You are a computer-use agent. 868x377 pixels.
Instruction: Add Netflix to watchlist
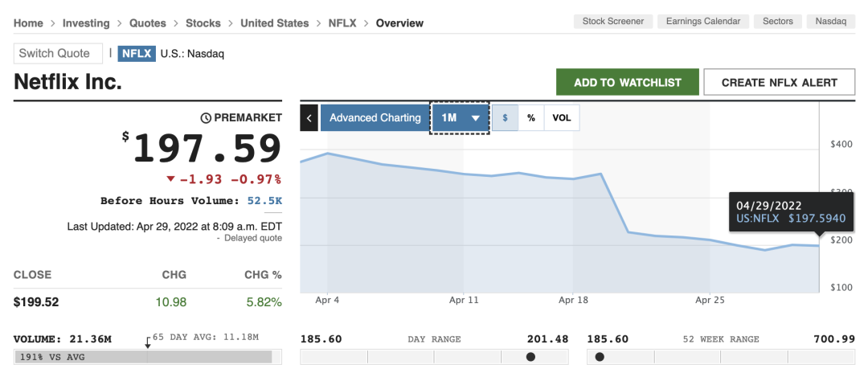(628, 82)
